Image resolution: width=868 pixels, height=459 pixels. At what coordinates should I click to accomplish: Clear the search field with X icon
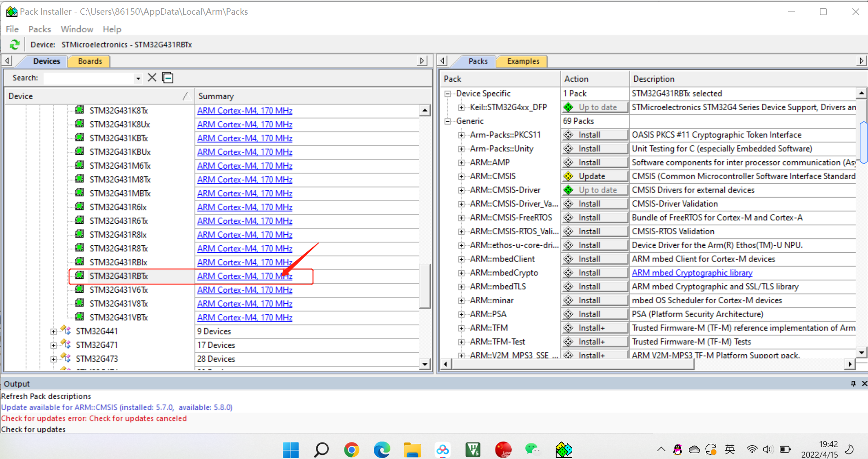152,78
